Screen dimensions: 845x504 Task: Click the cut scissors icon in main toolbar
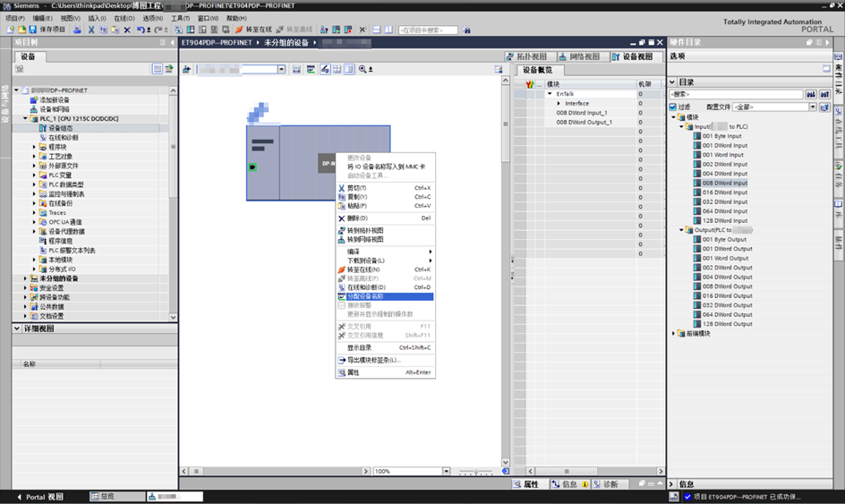point(91,30)
